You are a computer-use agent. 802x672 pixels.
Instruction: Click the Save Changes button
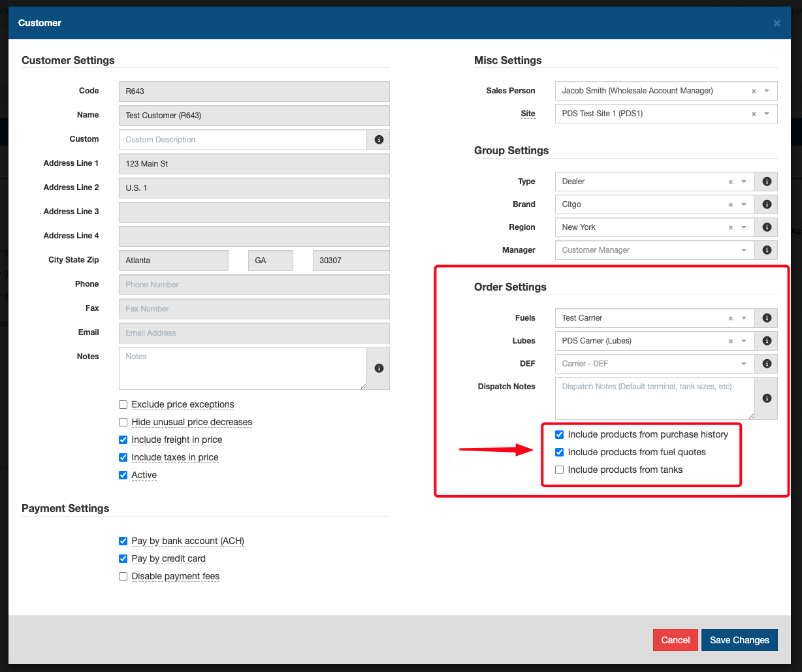(x=739, y=640)
